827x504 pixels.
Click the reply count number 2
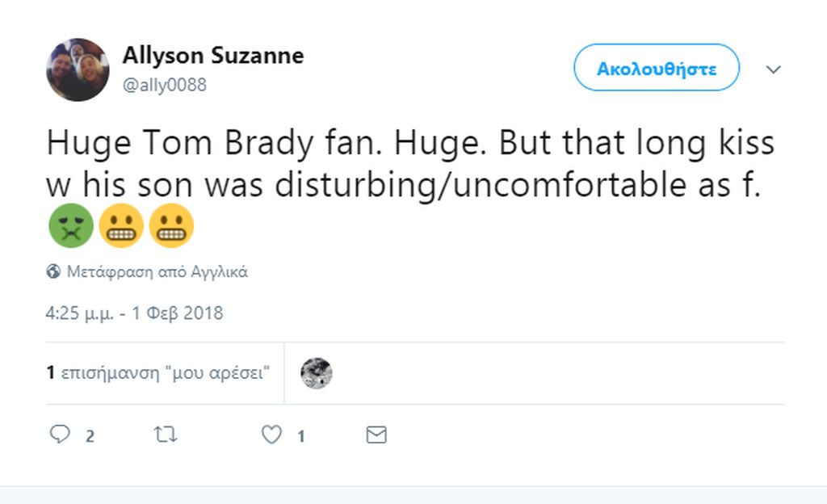[90, 436]
